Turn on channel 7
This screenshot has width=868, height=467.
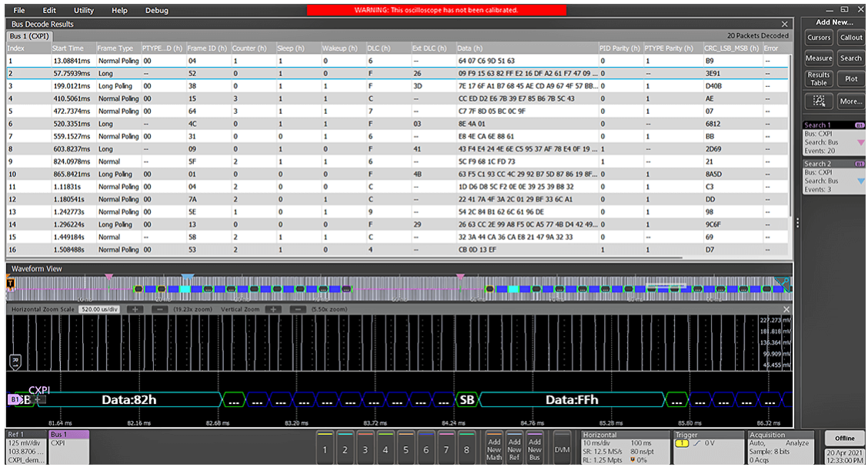tap(446, 447)
